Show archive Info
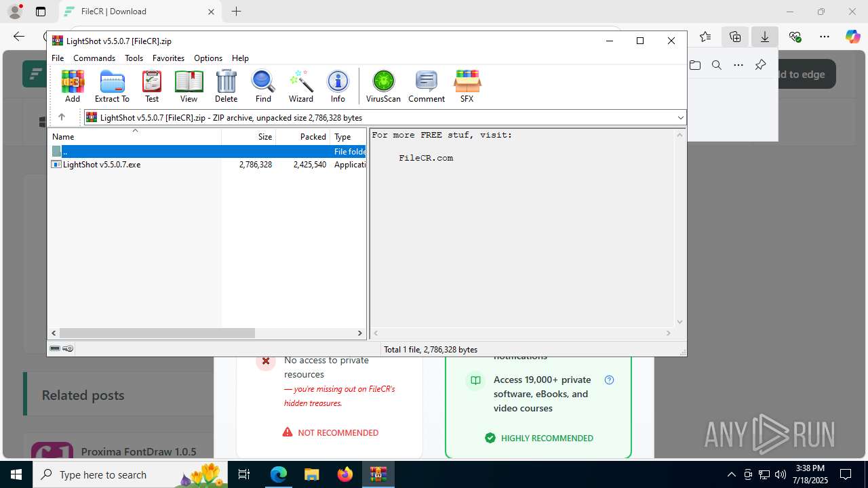 338,86
